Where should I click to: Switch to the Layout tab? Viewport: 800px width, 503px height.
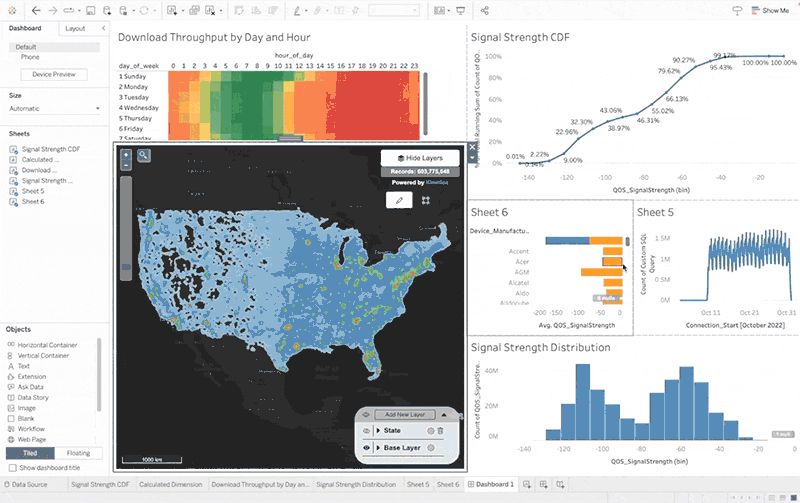tap(75, 29)
